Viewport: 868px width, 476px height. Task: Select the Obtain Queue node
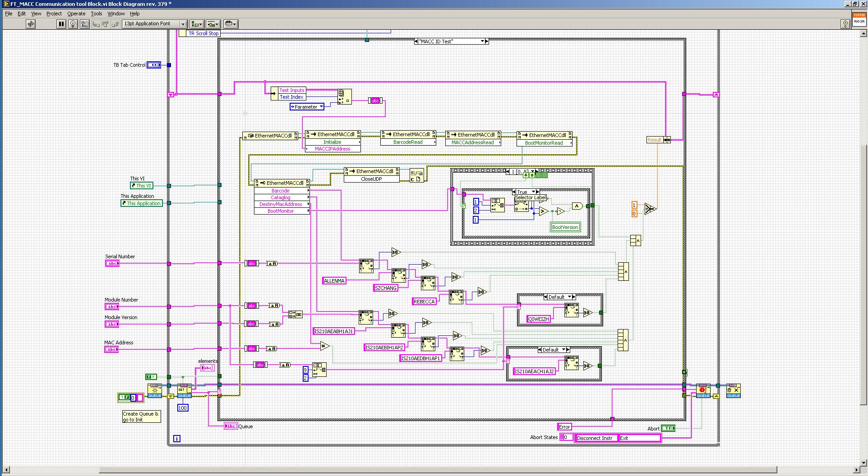(155, 391)
